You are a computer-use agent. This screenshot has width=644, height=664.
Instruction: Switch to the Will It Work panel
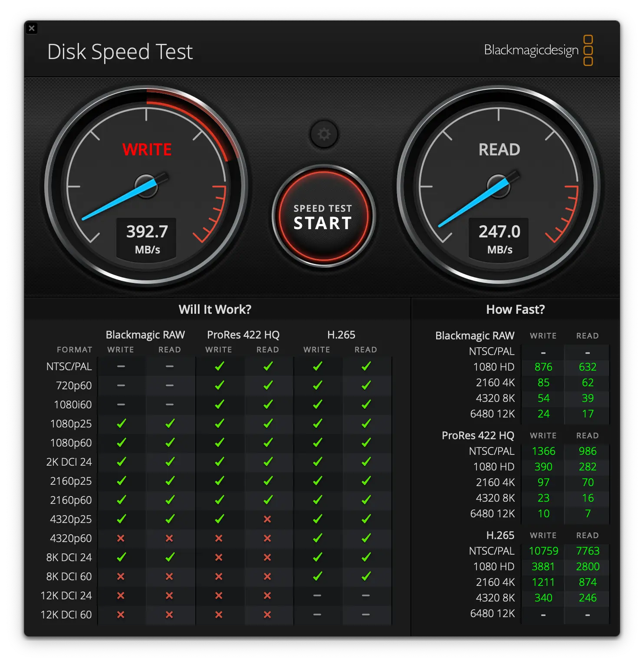[215, 309]
